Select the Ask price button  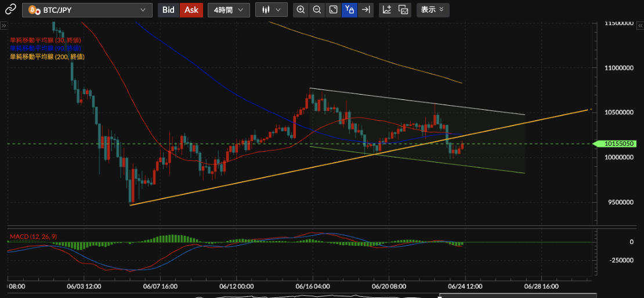(x=191, y=10)
